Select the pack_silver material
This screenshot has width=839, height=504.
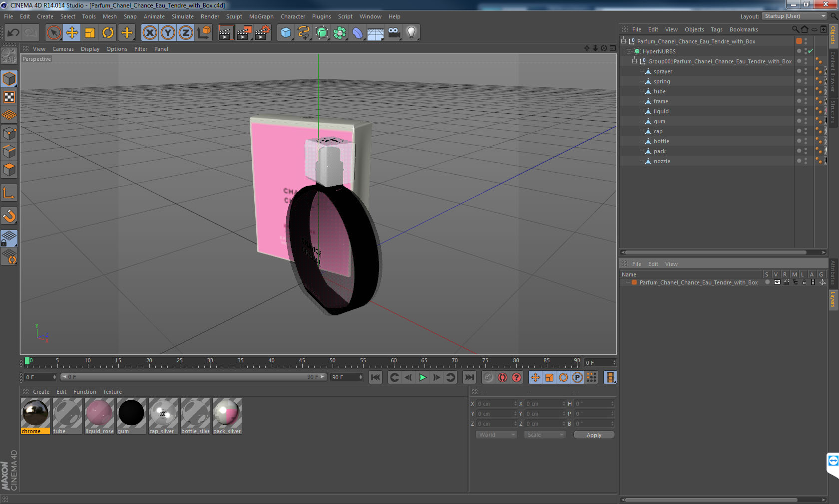tap(227, 416)
